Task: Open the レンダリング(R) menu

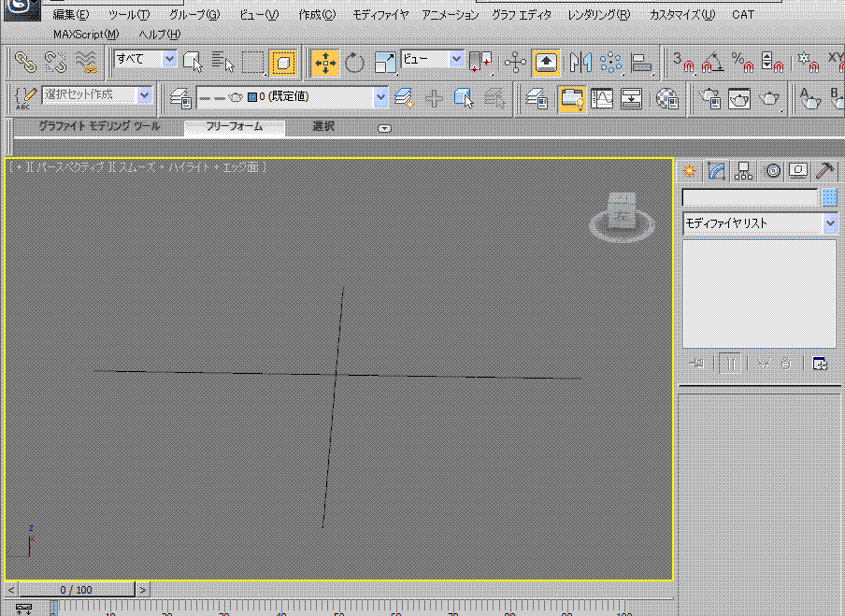Action: click(598, 15)
